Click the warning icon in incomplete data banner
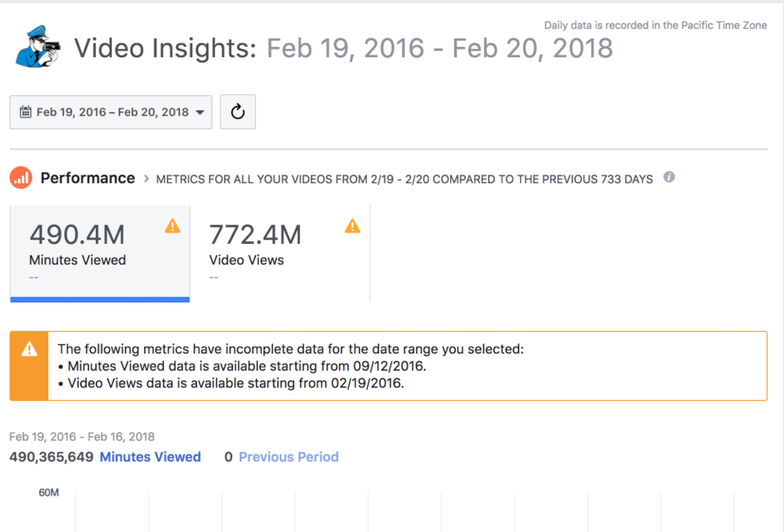784x532 pixels. click(x=30, y=349)
